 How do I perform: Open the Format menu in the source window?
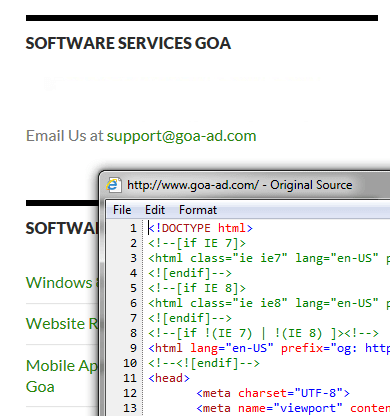click(x=198, y=210)
